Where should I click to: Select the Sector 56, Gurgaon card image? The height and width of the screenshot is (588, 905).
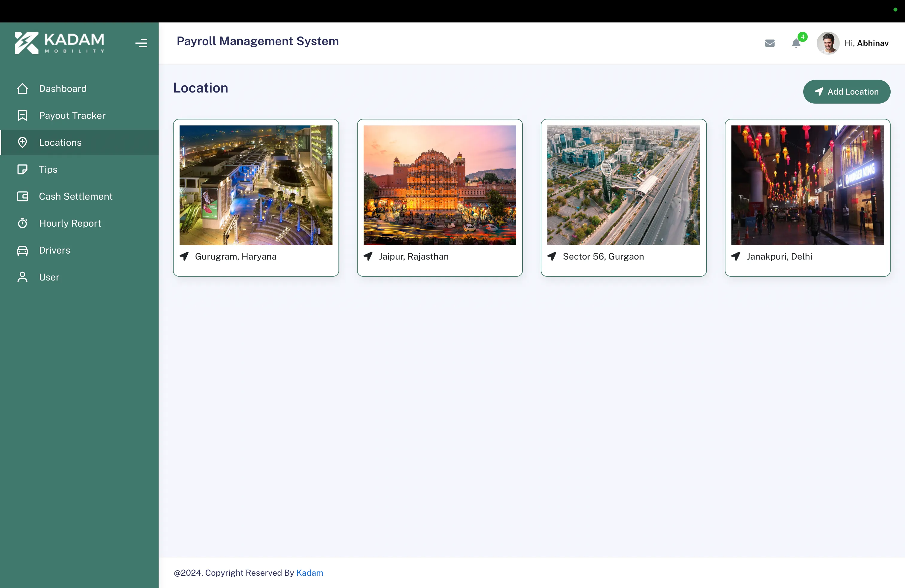623,185
